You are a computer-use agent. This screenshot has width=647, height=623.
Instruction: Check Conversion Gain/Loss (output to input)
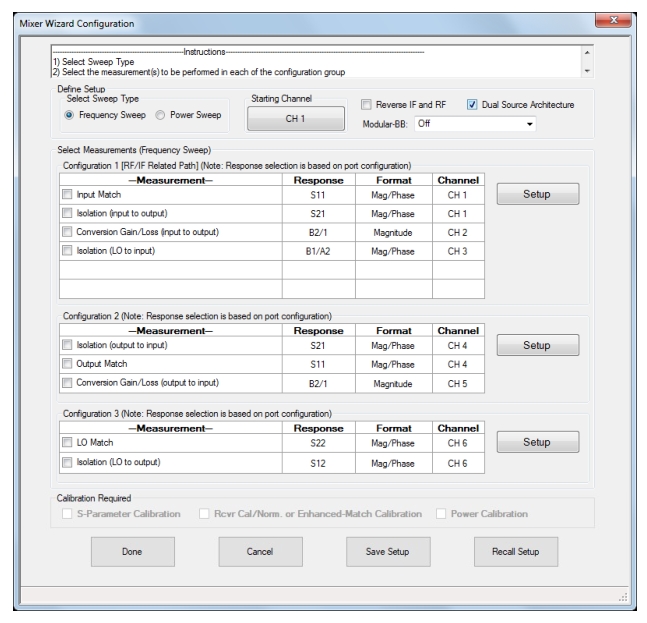pyautogui.click(x=68, y=382)
